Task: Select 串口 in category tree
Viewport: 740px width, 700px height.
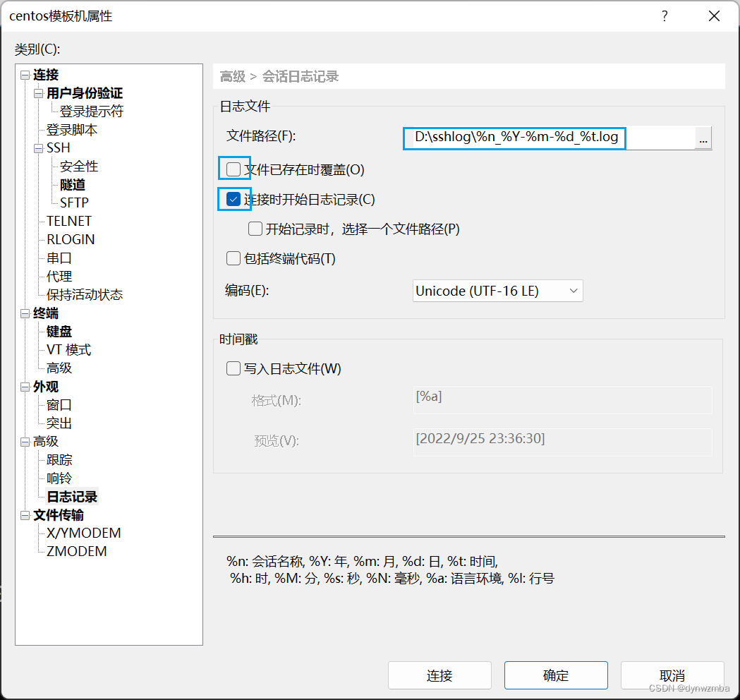Action: click(x=59, y=258)
